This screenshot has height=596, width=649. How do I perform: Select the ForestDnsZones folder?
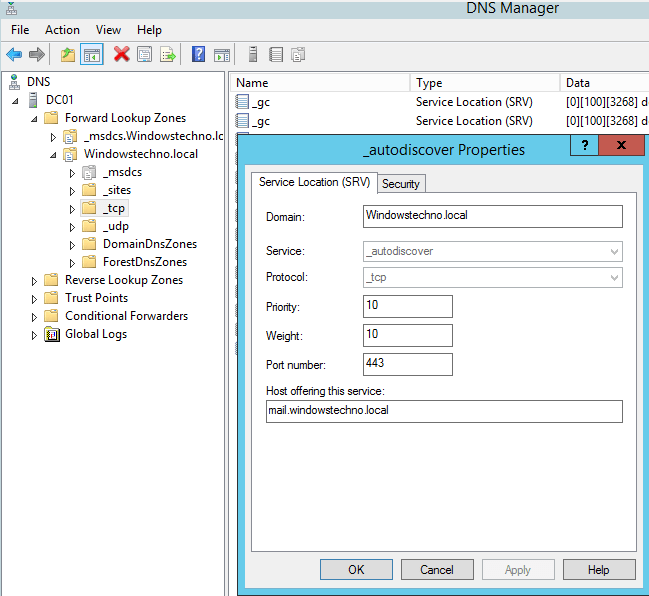(x=145, y=262)
